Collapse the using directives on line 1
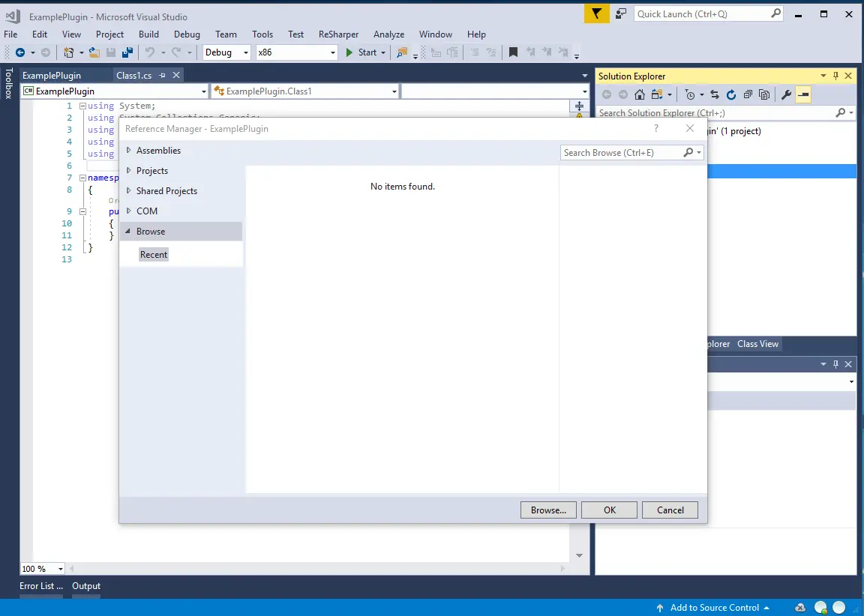 point(82,106)
